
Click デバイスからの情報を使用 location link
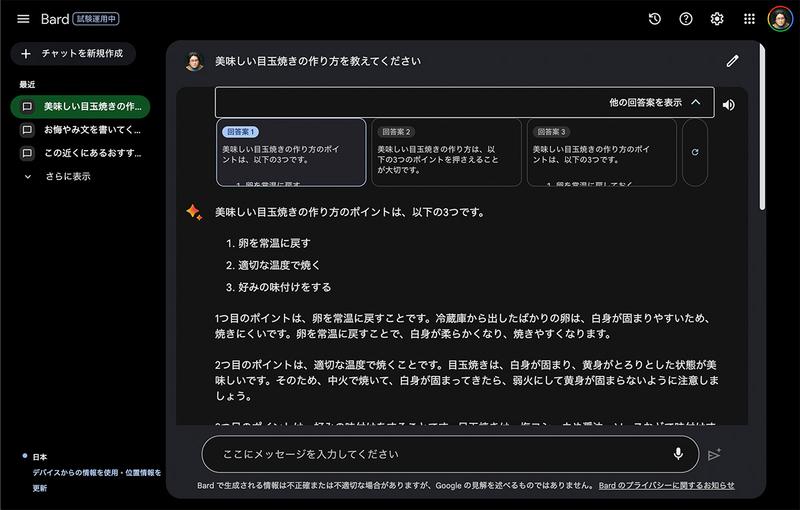(x=76, y=473)
